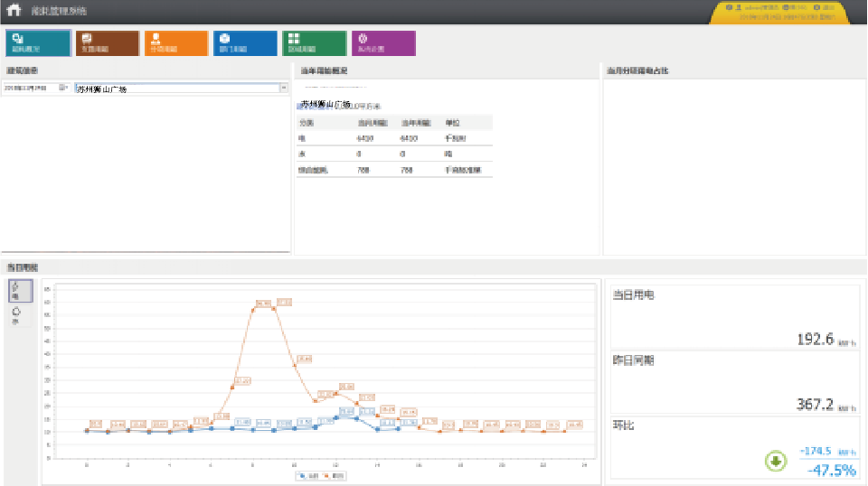Toggle the blue series in chart legend
This screenshot has width=868, height=486.
click(x=308, y=475)
